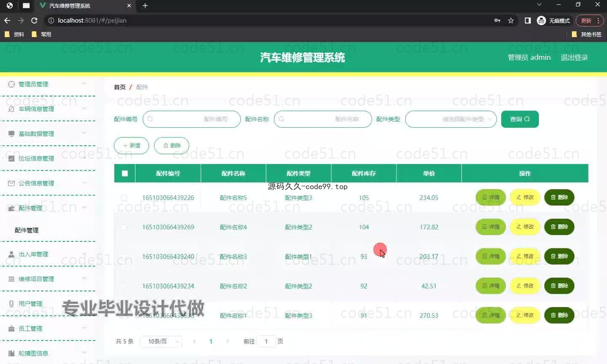Click the green 查询 search button
This screenshot has width=607, height=364.
pyautogui.click(x=520, y=119)
